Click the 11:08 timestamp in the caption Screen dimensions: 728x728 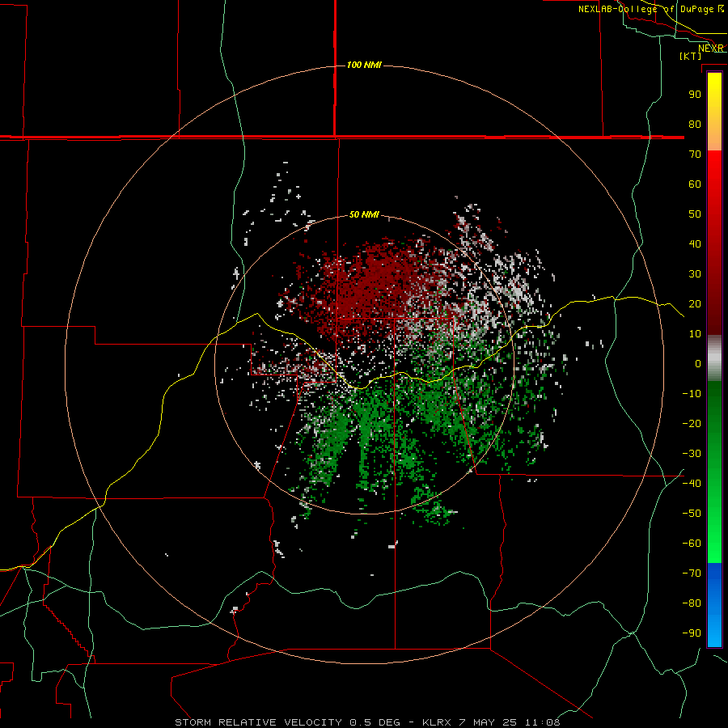(542, 722)
